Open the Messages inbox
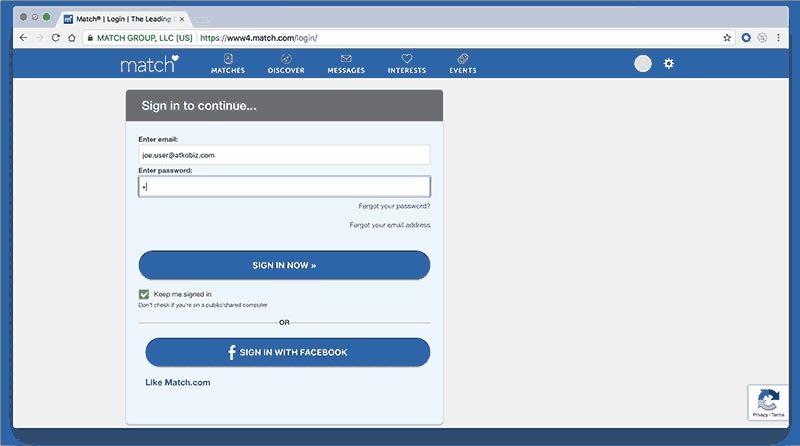This screenshot has height=446, width=800. (x=346, y=64)
